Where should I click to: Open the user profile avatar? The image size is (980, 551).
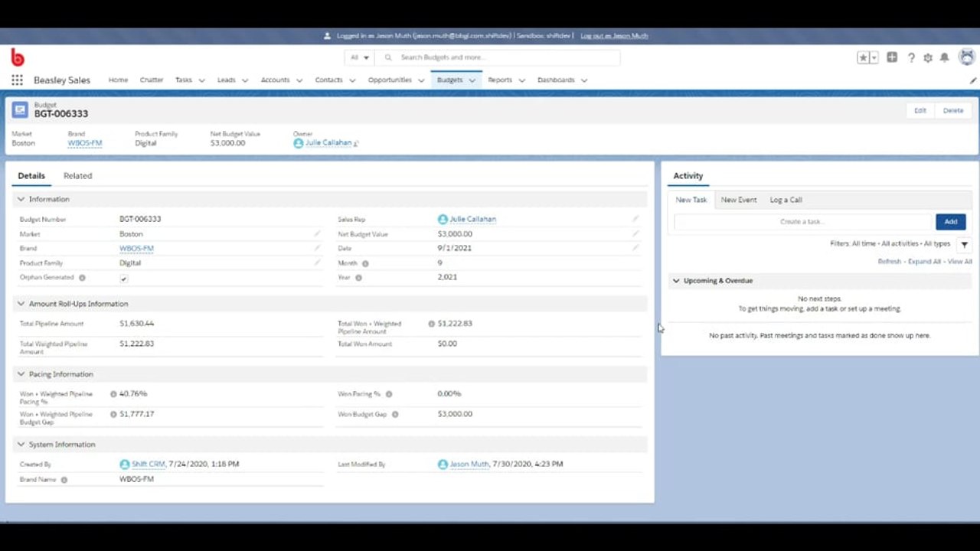[967, 57]
